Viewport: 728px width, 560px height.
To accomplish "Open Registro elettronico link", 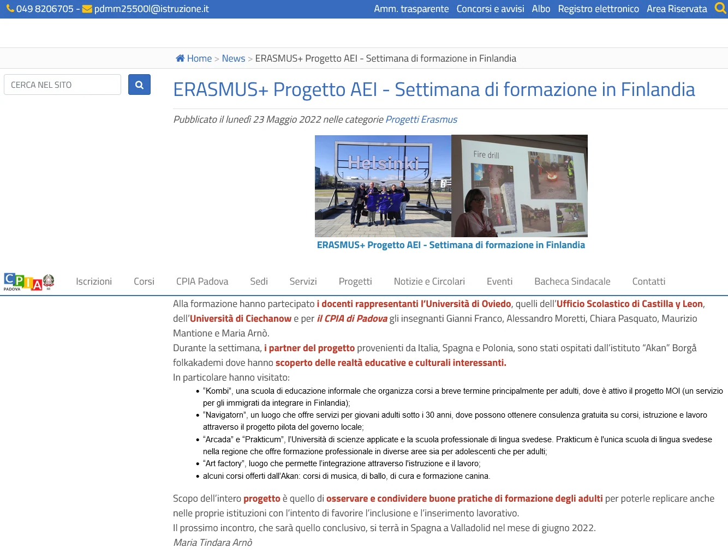I will [598, 9].
